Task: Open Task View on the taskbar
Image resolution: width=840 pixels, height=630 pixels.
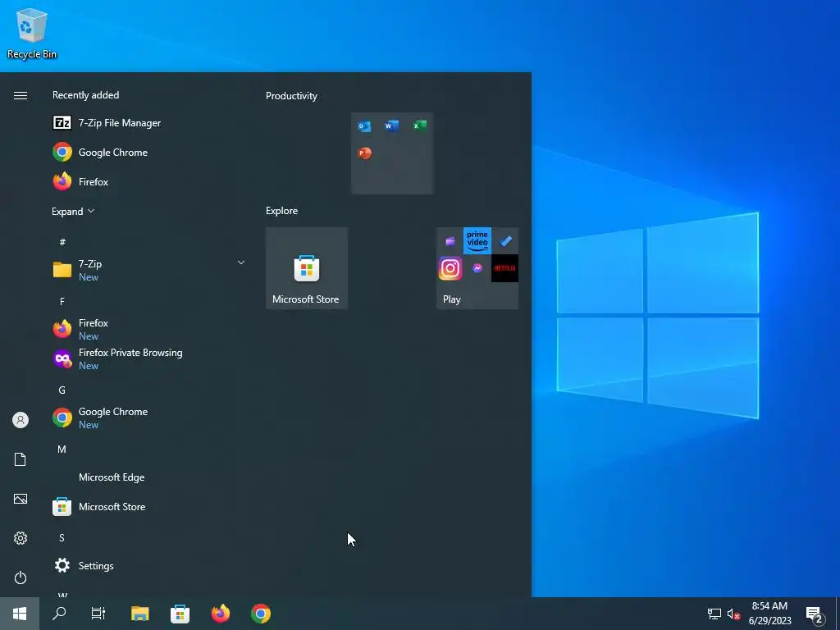Action: click(98, 614)
